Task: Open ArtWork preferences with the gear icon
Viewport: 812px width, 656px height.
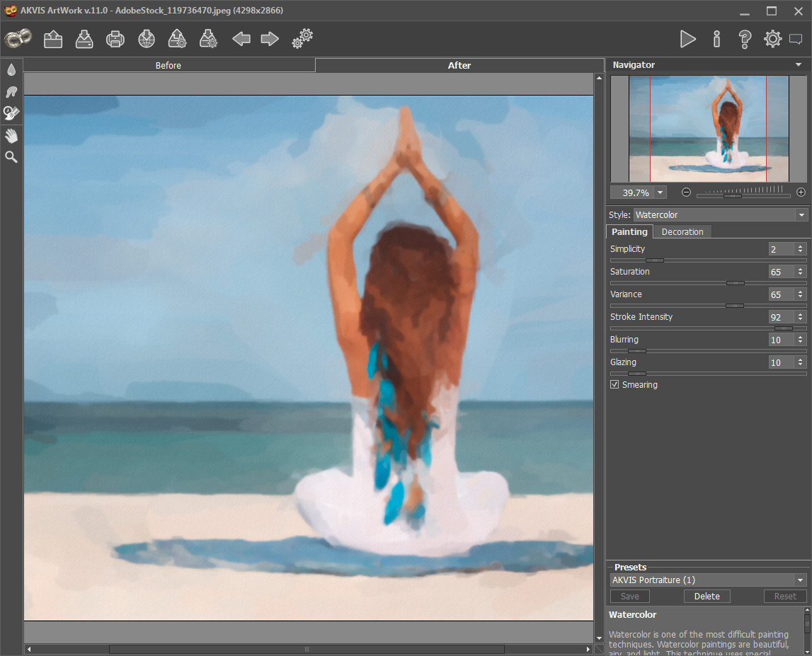Action: [x=772, y=39]
